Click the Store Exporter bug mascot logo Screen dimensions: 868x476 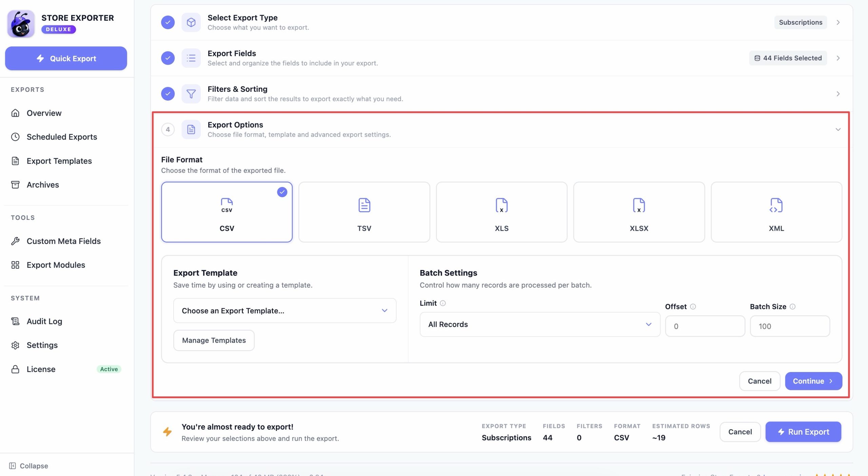pos(21,23)
